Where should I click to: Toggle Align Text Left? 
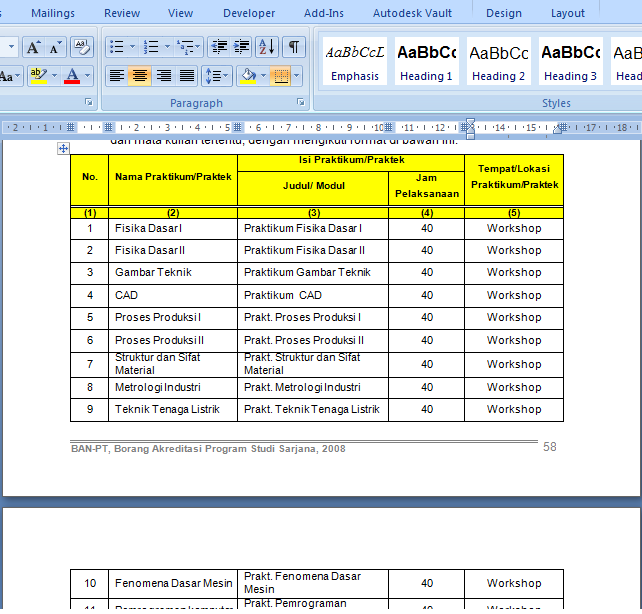(x=117, y=76)
